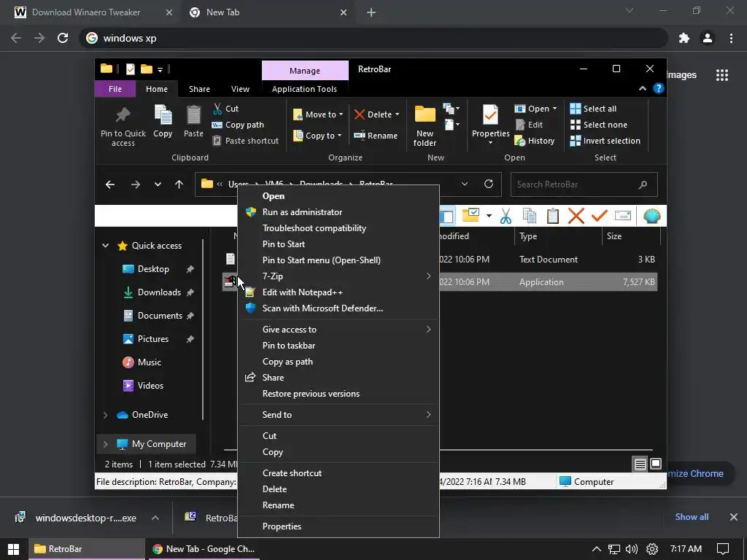Click Show all in Chrome downloads bar
Viewport: 747px width, 560px height.
click(x=692, y=517)
